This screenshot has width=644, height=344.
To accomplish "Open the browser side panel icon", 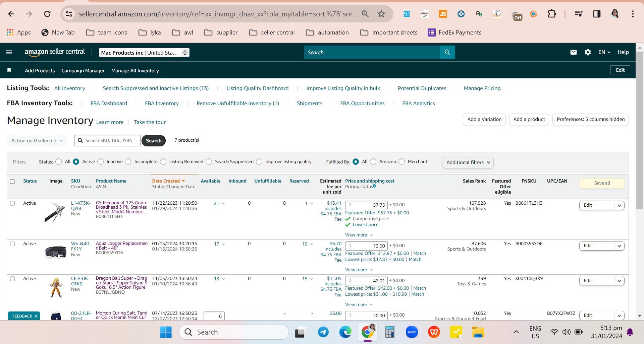I will coord(597,14).
